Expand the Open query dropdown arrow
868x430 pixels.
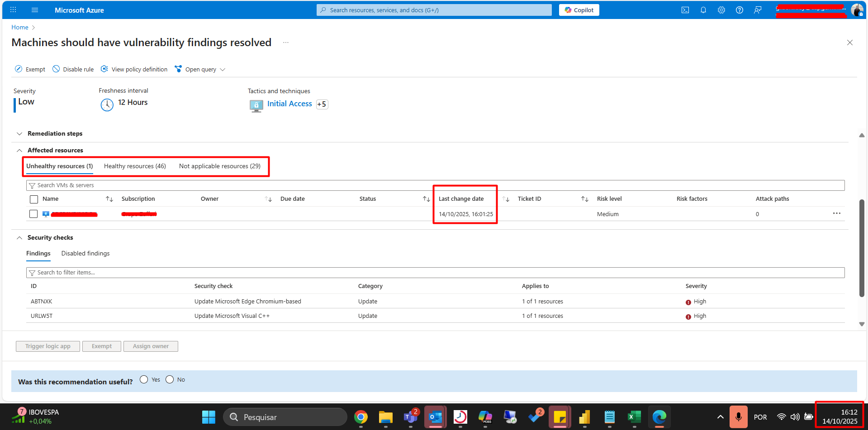[x=223, y=70]
